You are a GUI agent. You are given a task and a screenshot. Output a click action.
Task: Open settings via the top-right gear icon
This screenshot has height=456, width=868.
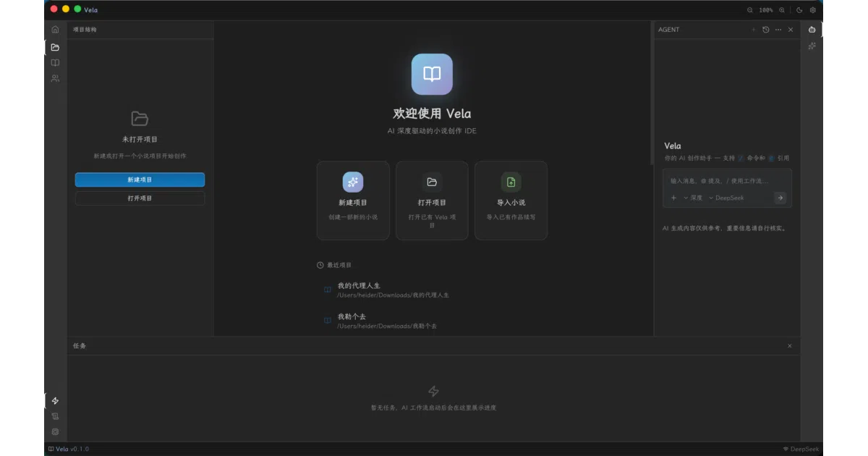813,10
